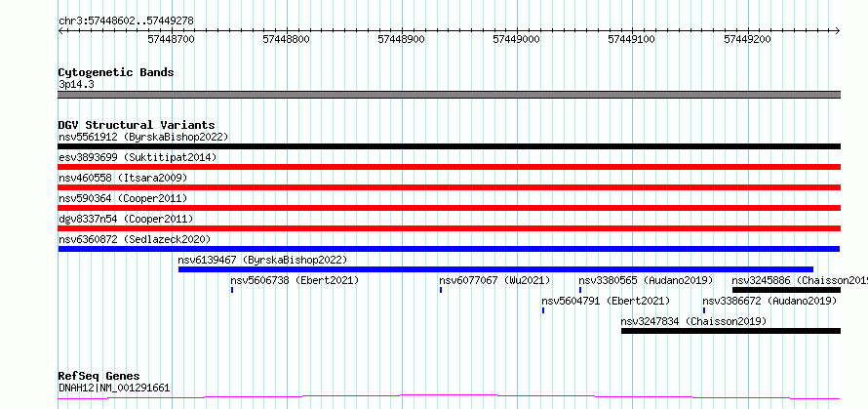The width and height of the screenshot is (868, 409).
Task: Click the dgv8337n54 (Cooper2011) label
Action: (x=126, y=219)
